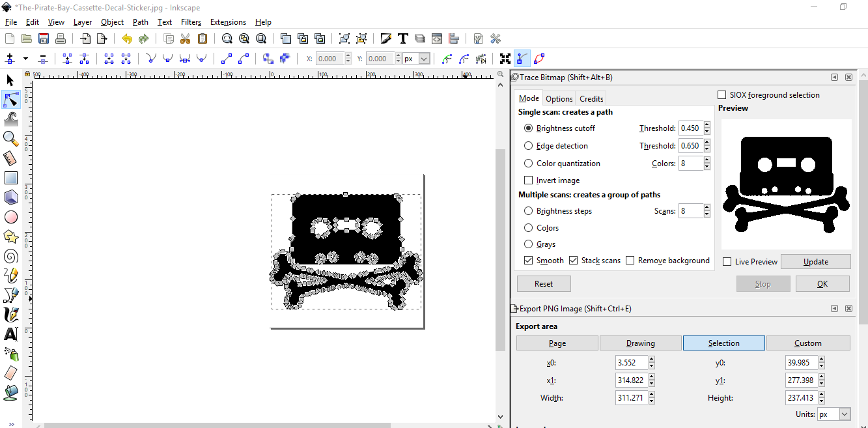
Task: Paste from clipboard icon
Action: (203, 38)
